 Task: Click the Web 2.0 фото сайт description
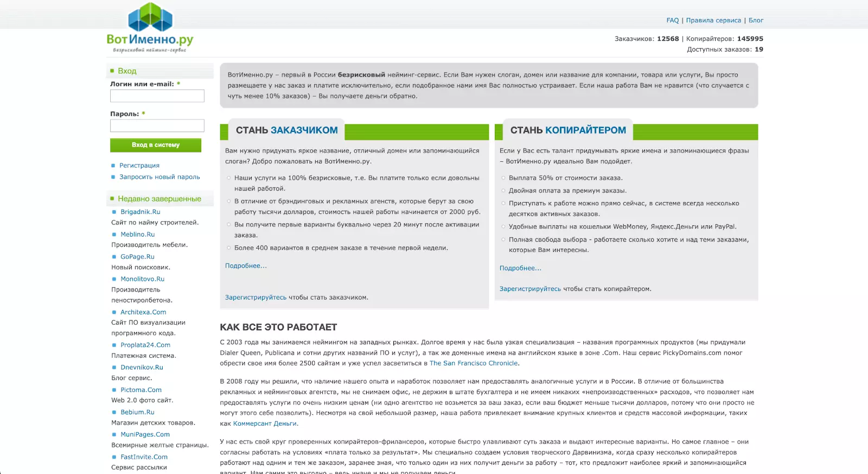[142, 400]
